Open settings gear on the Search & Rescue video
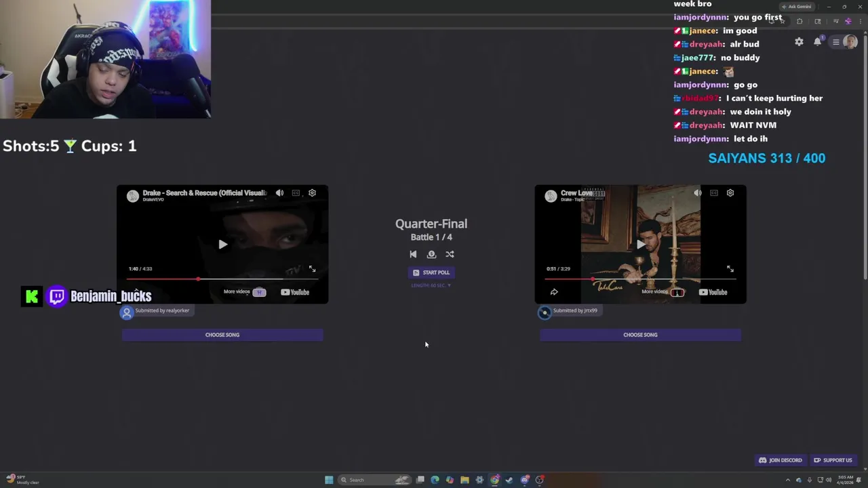 click(x=312, y=193)
